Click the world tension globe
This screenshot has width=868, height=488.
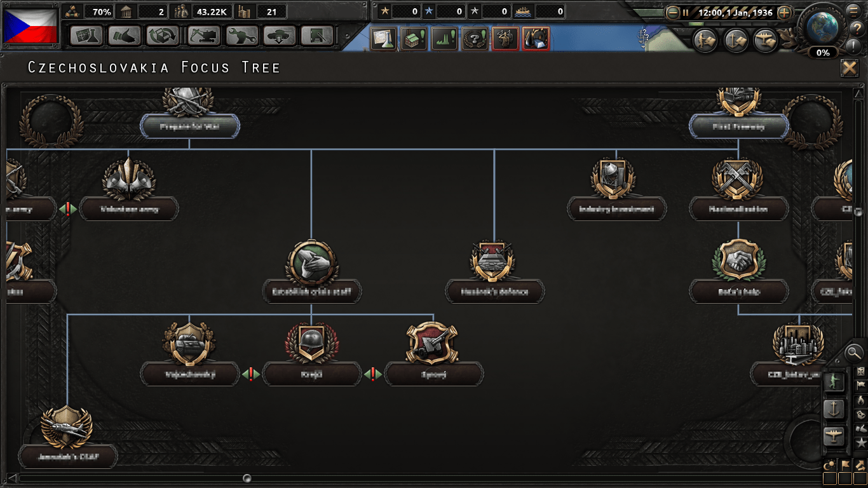823,26
